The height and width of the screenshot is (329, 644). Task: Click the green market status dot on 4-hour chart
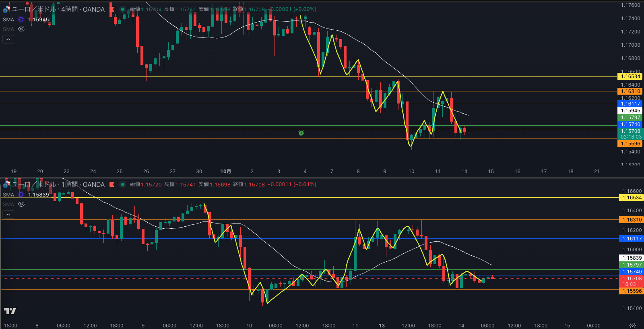tap(122, 9)
